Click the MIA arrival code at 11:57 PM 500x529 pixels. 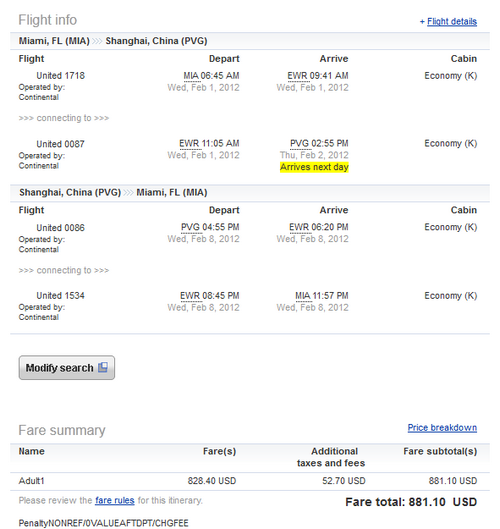coord(303,296)
